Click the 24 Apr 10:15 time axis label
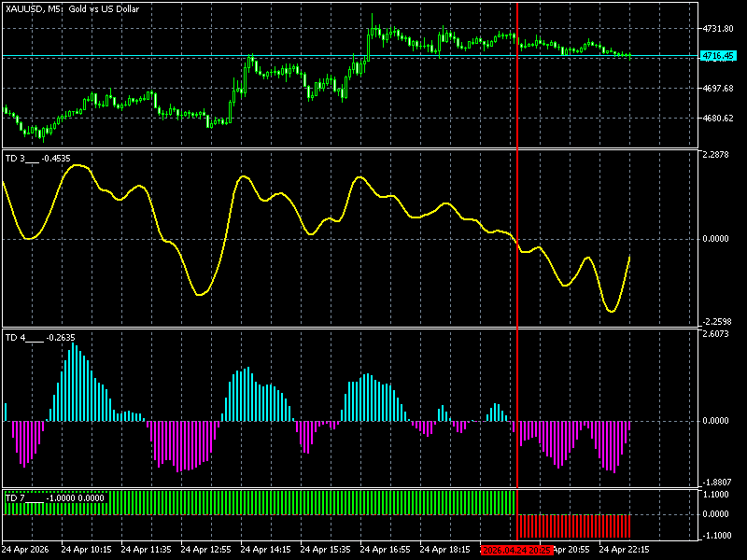This screenshot has height=560, width=747. [86, 550]
